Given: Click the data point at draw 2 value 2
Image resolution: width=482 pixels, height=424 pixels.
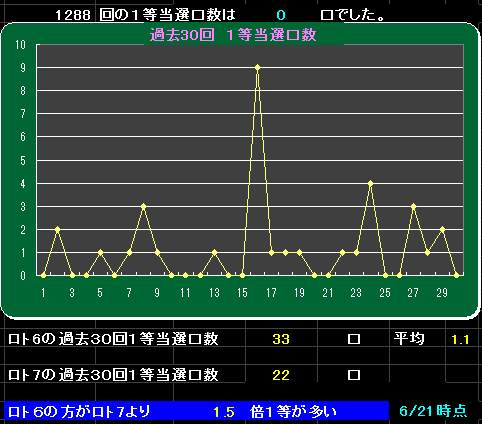Looking at the screenshot, I should tap(57, 229).
